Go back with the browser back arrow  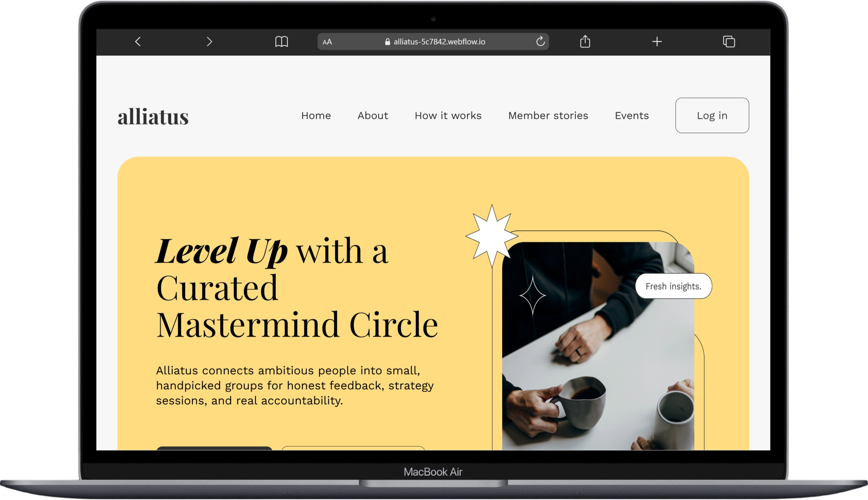coord(138,42)
